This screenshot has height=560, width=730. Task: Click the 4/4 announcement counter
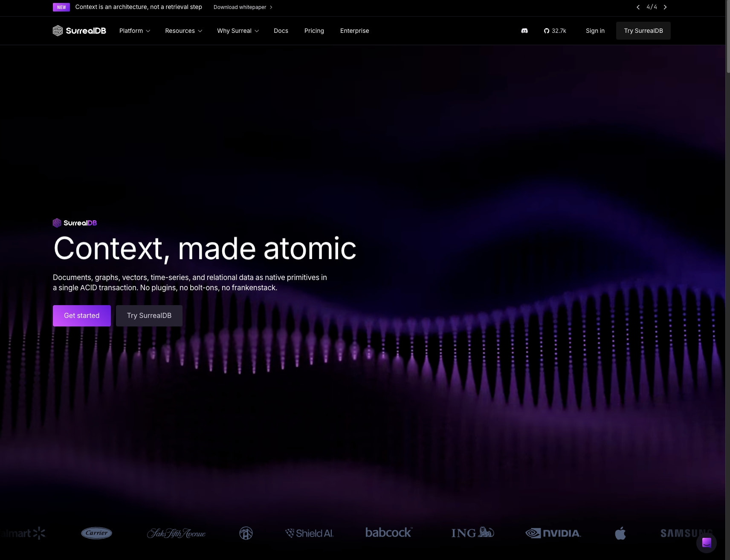(652, 7)
